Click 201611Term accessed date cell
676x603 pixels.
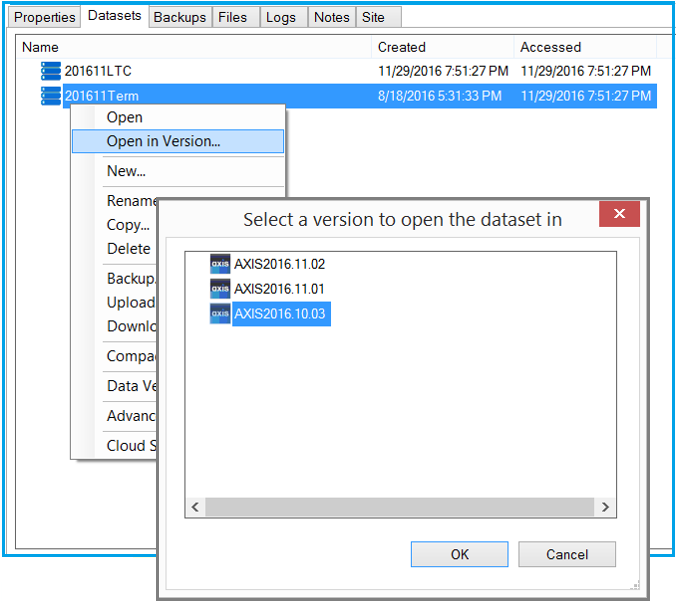coord(585,96)
